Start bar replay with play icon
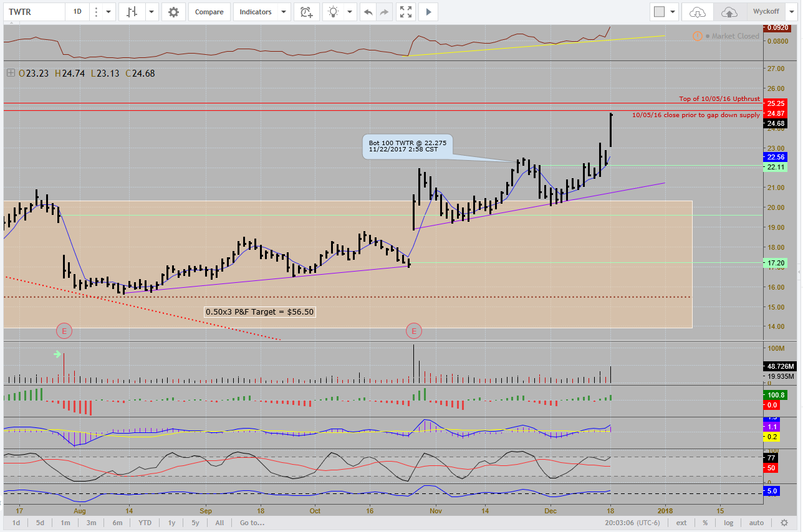 (428, 12)
